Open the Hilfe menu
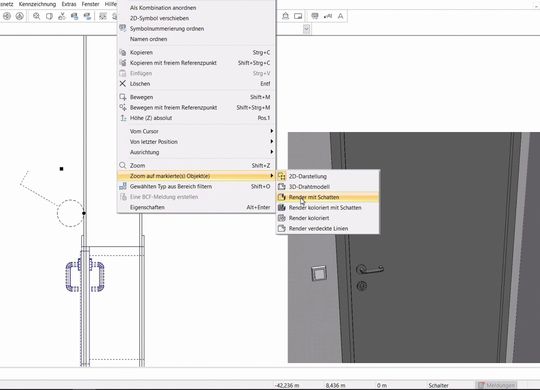Image resolution: width=540 pixels, height=390 pixels. (x=111, y=4)
